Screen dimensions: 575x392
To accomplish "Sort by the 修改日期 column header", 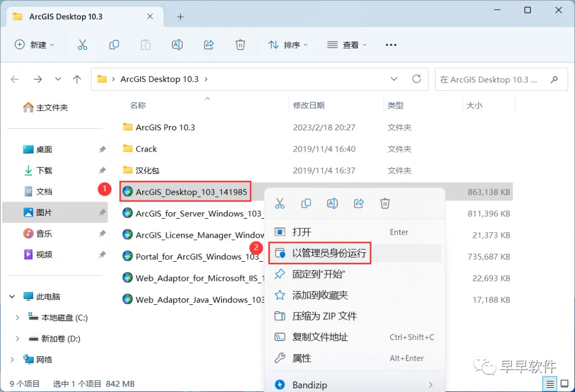I will (309, 105).
